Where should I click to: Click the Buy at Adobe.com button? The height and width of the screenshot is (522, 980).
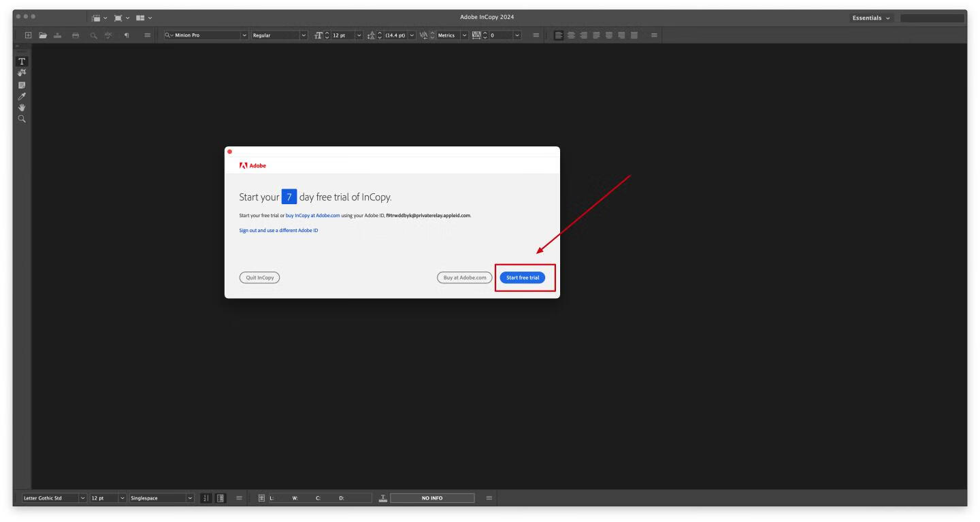pyautogui.click(x=464, y=278)
